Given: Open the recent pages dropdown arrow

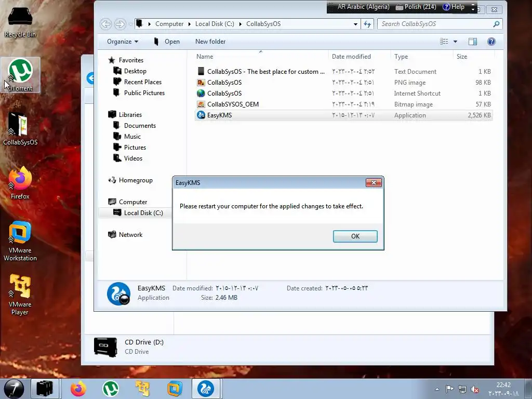Looking at the screenshot, I should (x=130, y=24).
